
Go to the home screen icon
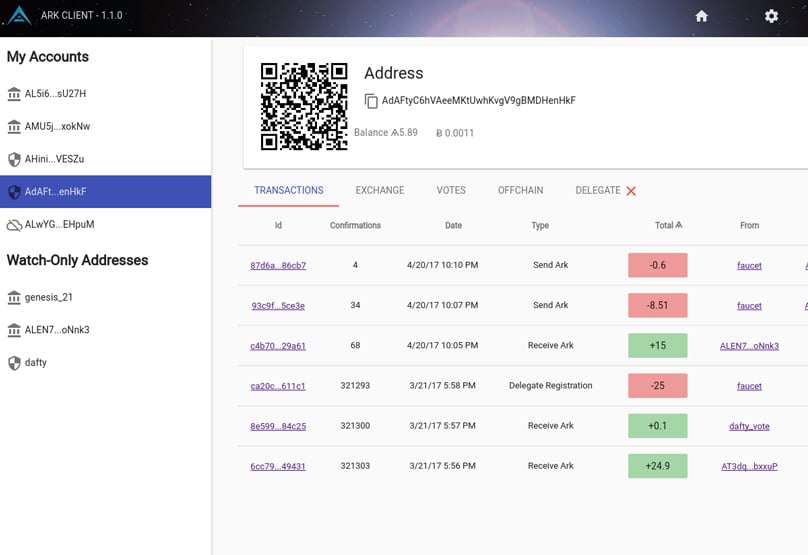[701, 16]
